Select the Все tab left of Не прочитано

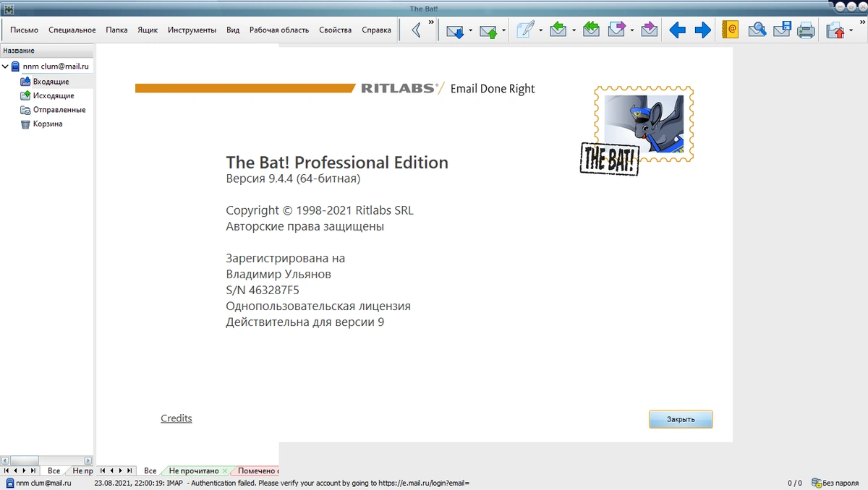(x=150, y=470)
